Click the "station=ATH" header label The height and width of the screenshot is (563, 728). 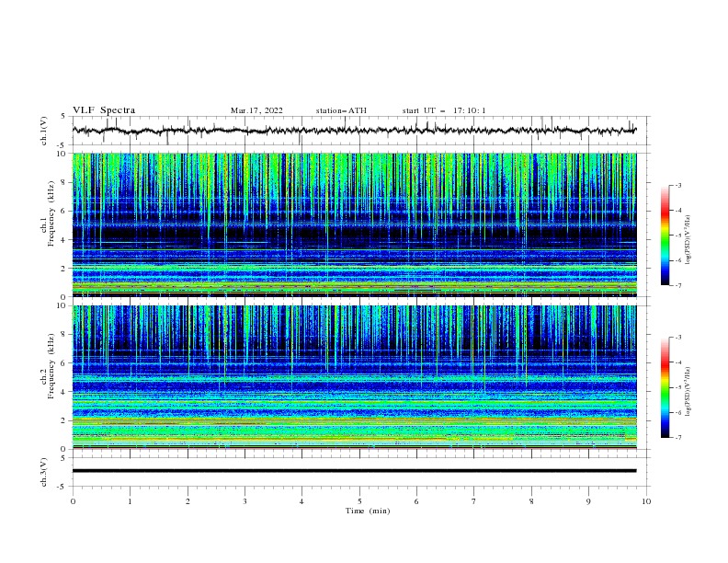[x=341, y=110]
